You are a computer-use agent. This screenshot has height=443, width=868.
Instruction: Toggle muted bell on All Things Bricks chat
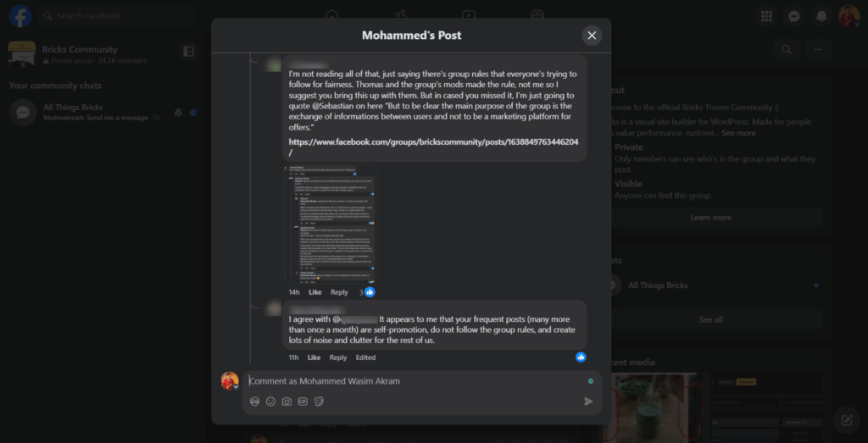click(178, 112)
